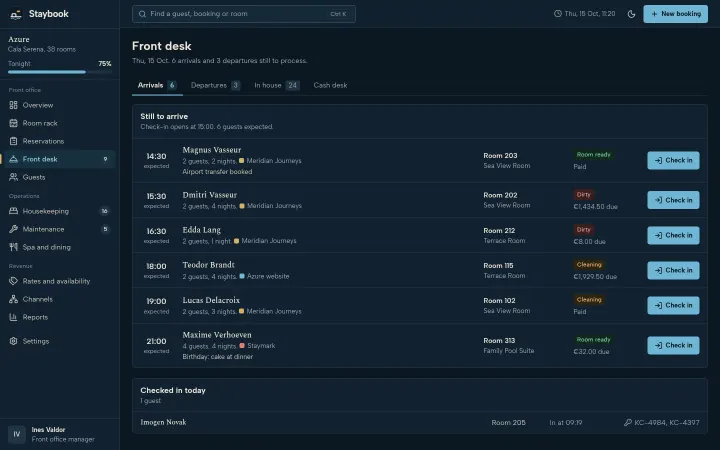Click the New booking button
The width and height of the screenshot is (720, 450).
tap(675, 14)
